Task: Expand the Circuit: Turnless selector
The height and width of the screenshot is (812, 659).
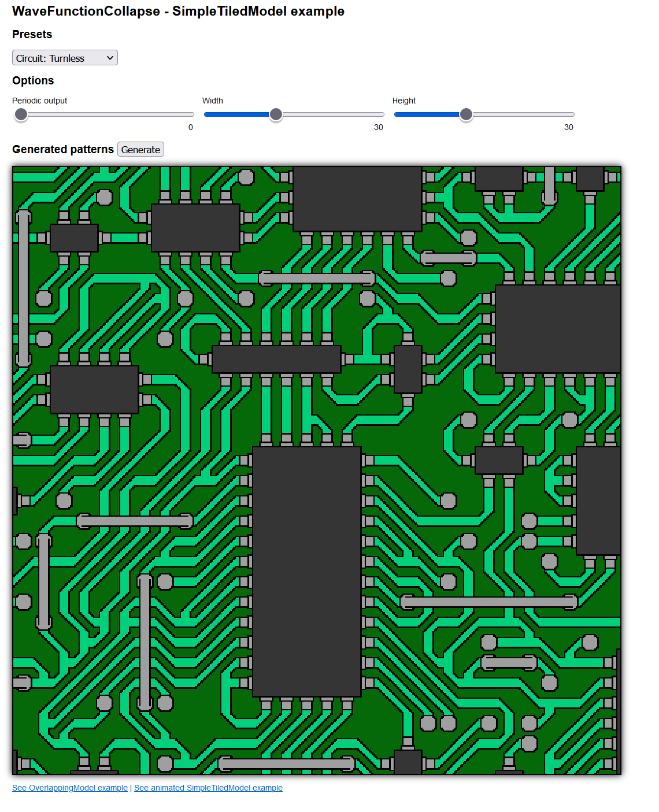Action: [x=64, y=57]
